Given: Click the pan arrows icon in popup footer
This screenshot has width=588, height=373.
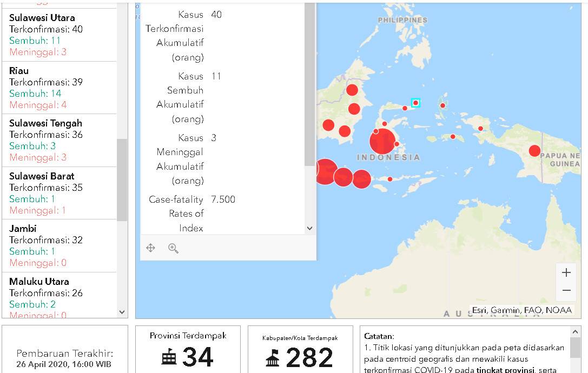Looking at the screenshot, I should tap(151, 248).
